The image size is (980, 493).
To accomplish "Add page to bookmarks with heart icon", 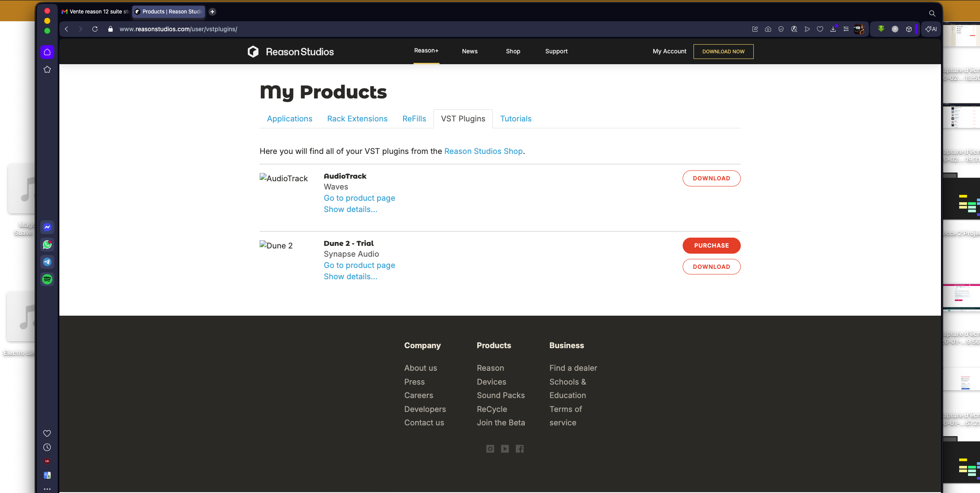I will (x=820, y=29).
